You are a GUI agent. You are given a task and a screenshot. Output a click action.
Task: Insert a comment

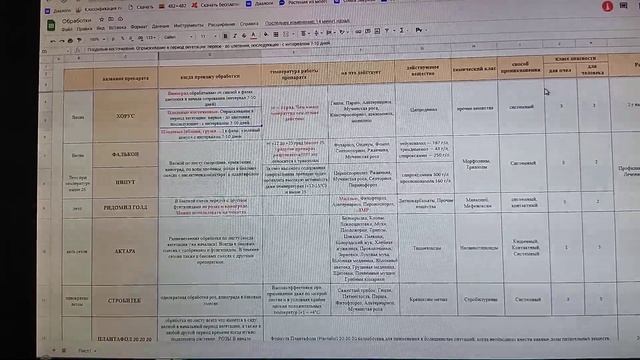click(x=367, y=31)
